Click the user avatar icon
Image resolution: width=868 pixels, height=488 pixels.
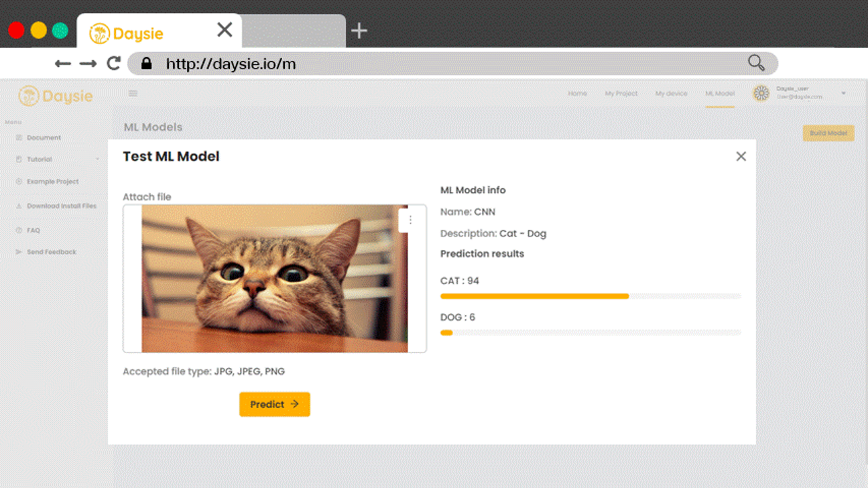point(762,94)
